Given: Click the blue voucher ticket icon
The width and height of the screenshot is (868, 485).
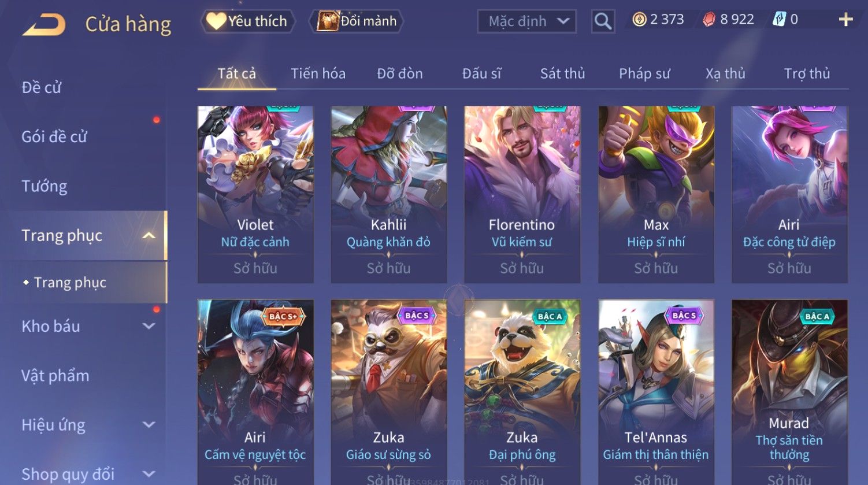Looking at the screenshot, I should coord(779,20).
